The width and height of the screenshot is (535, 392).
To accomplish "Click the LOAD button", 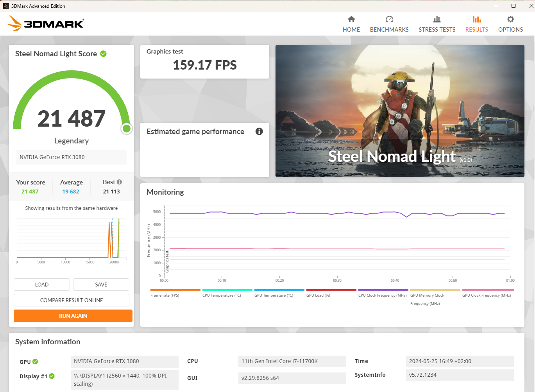I will click(x=42, y=285).
